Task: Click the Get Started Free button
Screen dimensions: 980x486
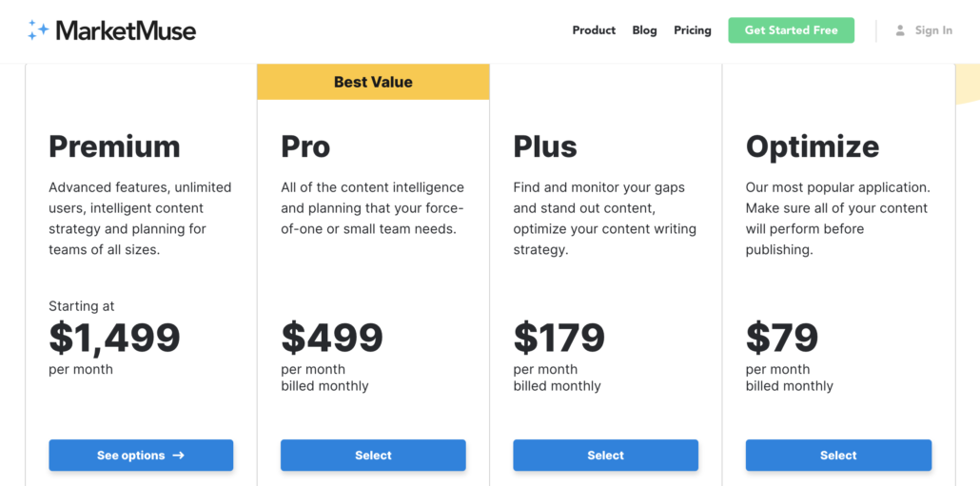Action: tap(792, 30)
